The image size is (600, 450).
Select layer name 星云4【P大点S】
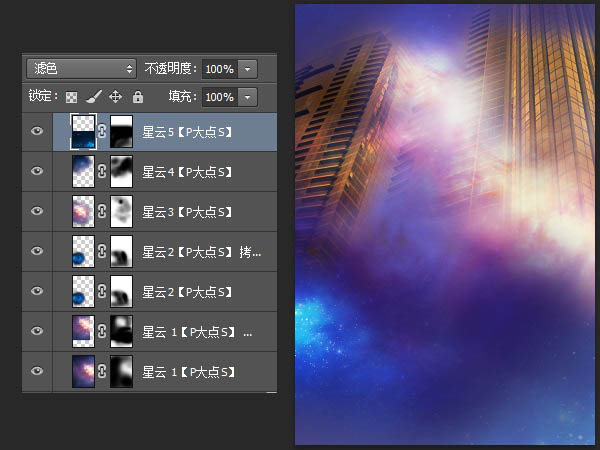coord(187,172)
